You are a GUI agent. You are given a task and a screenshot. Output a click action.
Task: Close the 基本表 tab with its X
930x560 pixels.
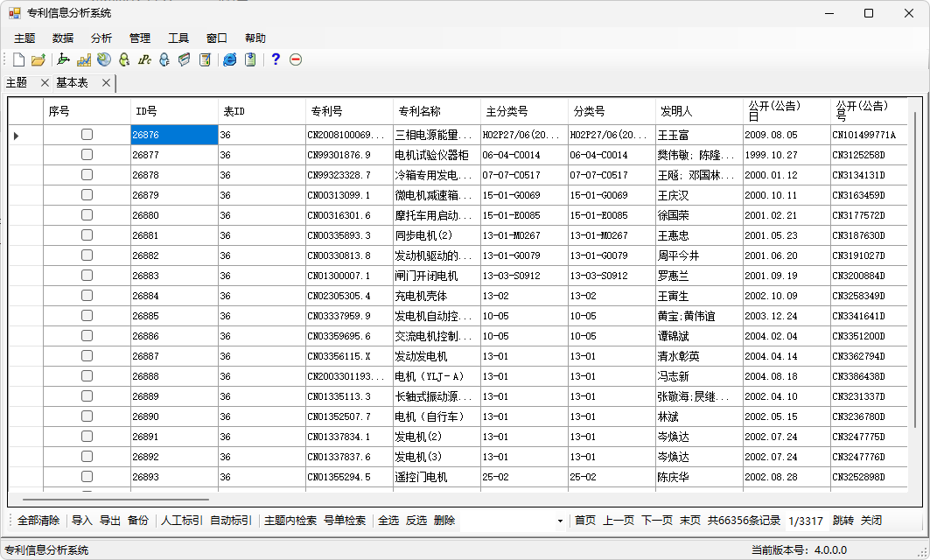(x=106, y=83)
